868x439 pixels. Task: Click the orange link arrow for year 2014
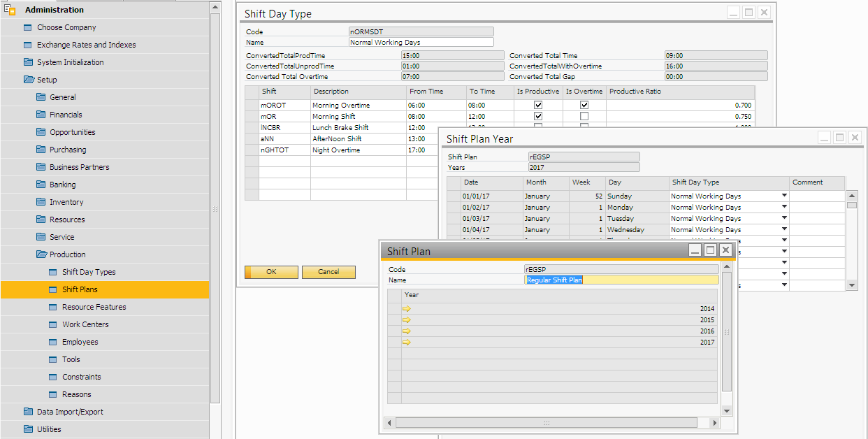407,308
